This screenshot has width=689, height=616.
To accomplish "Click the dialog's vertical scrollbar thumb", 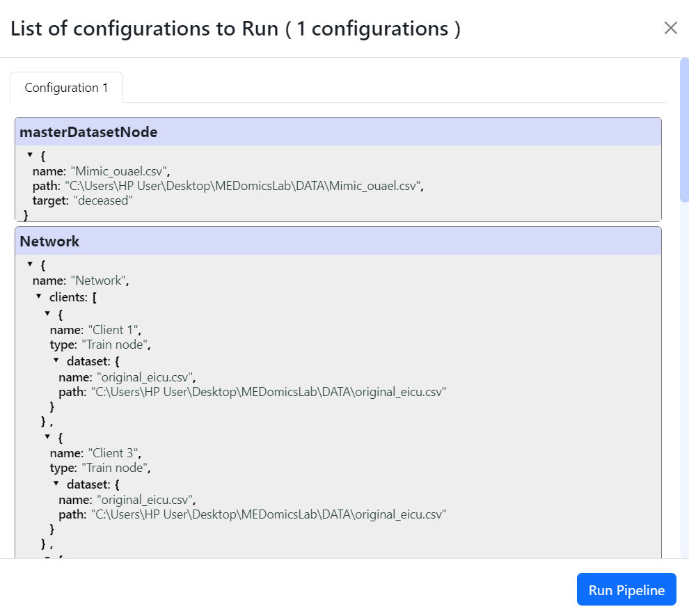I will pyautogui.click(x=683, y=130).
